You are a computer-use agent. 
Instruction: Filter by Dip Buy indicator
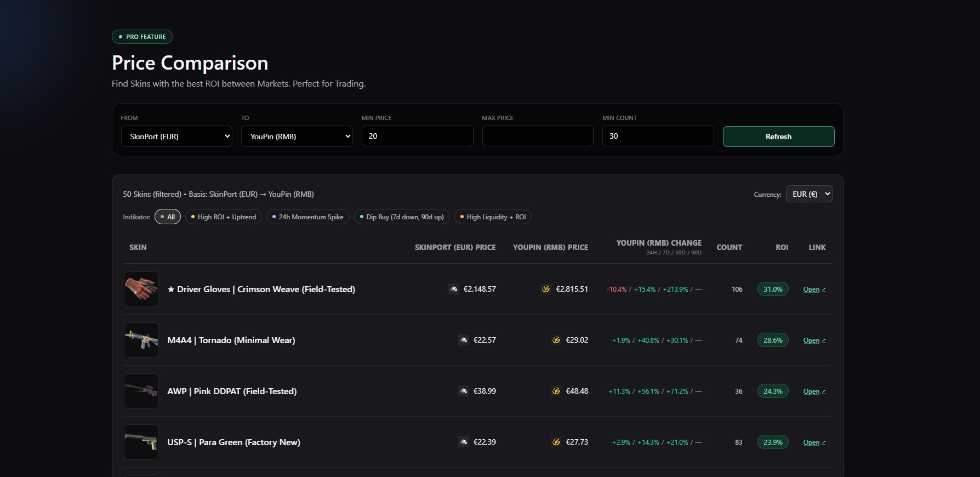pos(402,217)
